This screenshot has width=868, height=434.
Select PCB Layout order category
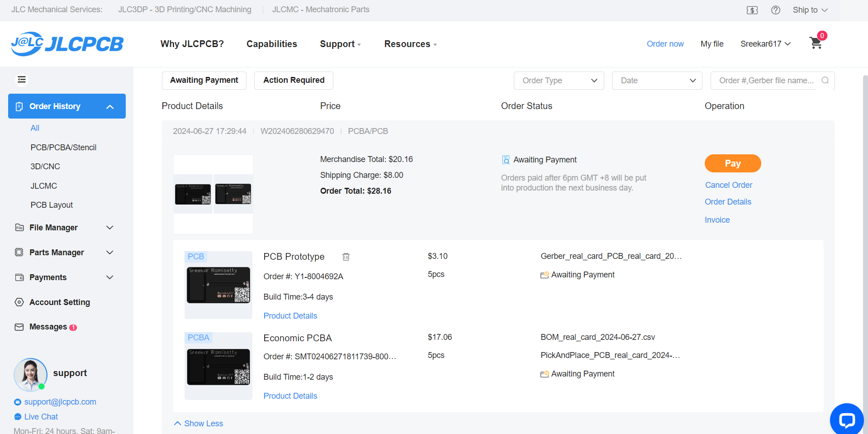pyautogui.click(x=52, y=205)
